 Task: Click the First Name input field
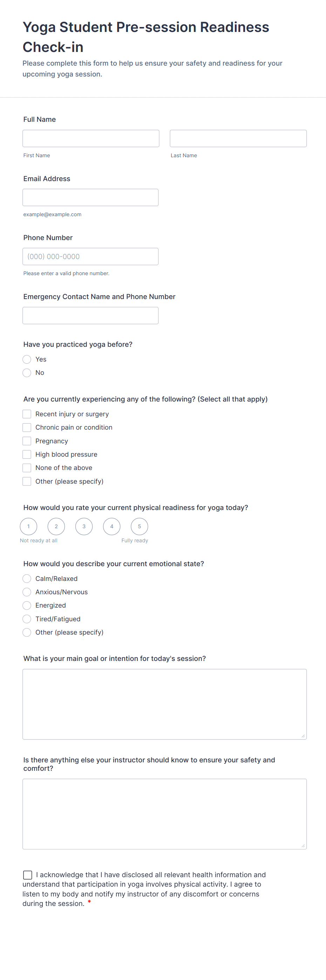[91, 139]
